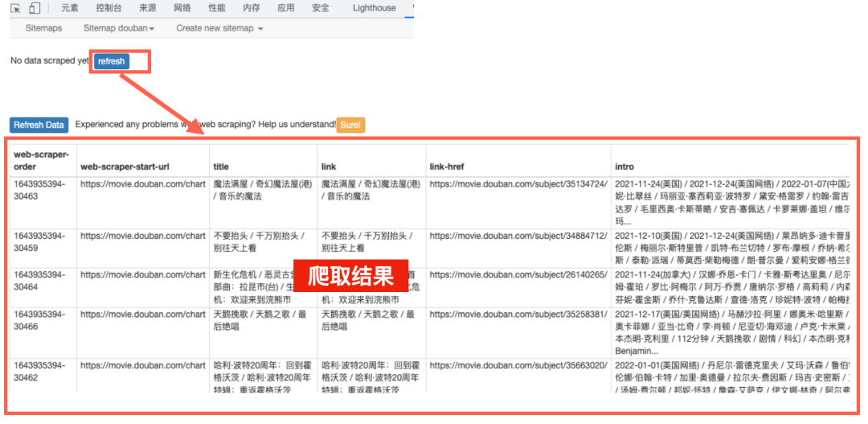Viewport: 868px width, 424px height.
Task: Click the orange Sure! button
Action: coord(350,125)
